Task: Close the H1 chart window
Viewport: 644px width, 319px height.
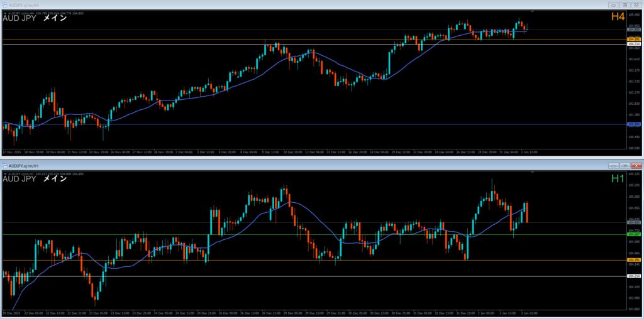Action: pyautogui.click(x=635, y=165)
